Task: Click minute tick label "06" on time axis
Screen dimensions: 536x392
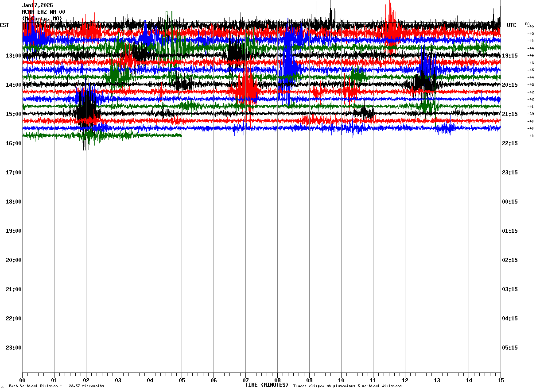Action: tap(214, 380)
